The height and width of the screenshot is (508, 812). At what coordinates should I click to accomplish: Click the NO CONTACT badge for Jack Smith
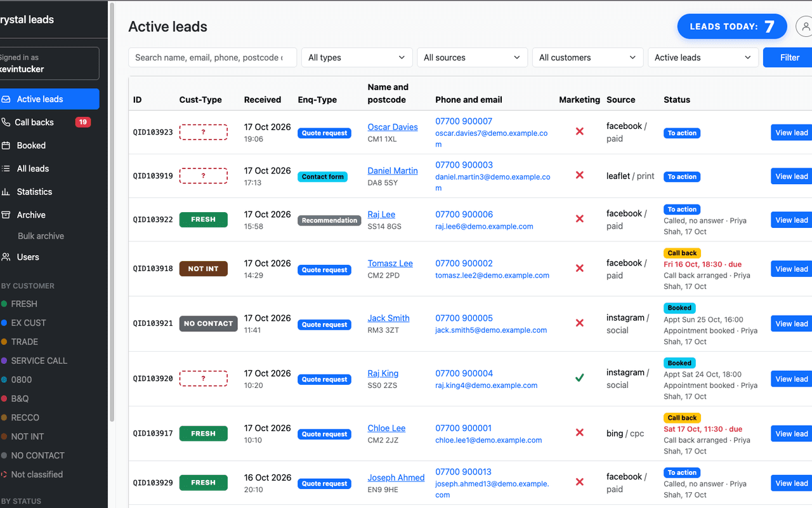(209, 323)
